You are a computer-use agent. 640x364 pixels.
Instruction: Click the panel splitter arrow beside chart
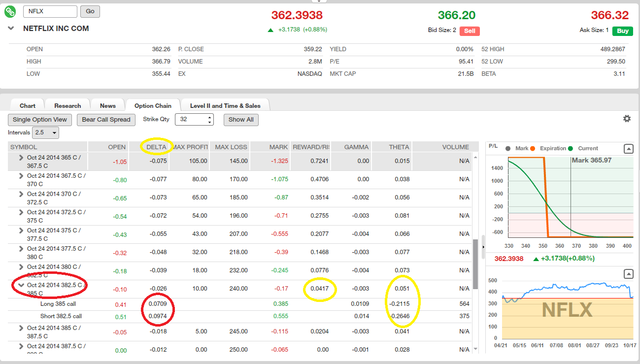(483, 246)
